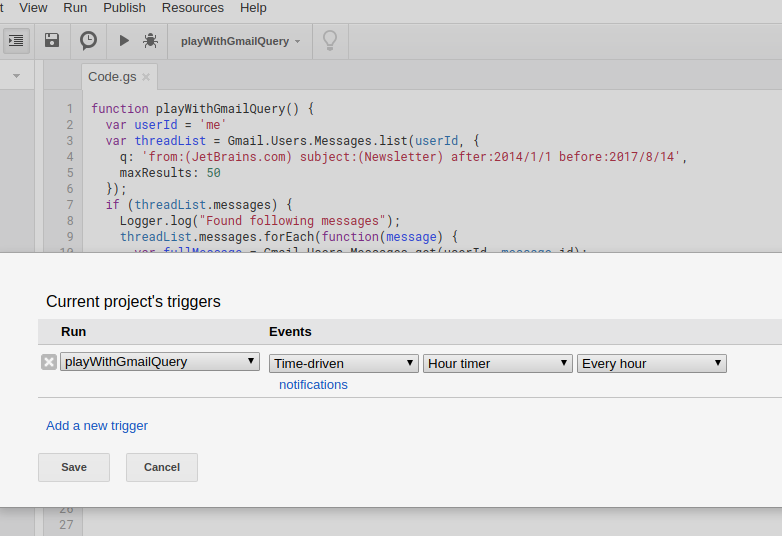Viewport: 782px width, 536px height.
Task: Click the if (threadList.messages) line
Action: tap(198, 204)
